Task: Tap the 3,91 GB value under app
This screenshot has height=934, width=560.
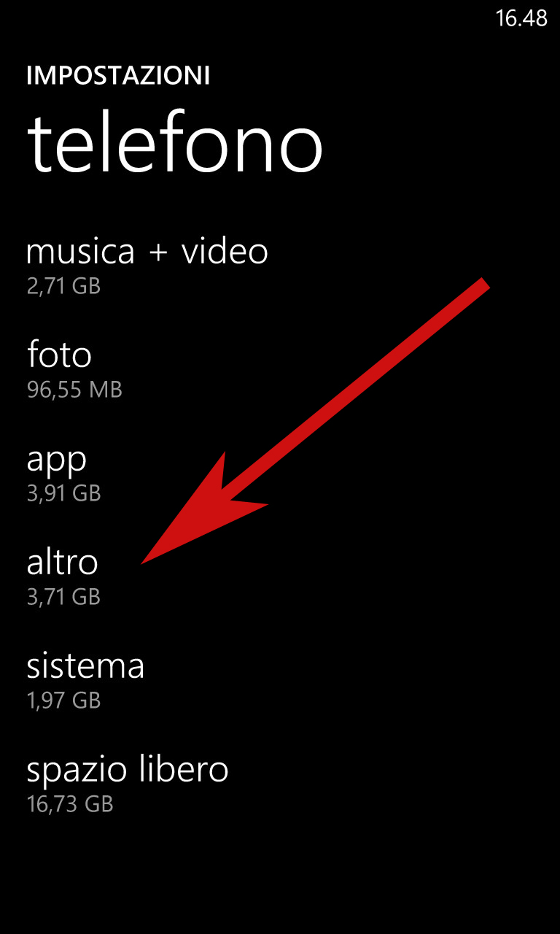Action: [x=63, y=493]
